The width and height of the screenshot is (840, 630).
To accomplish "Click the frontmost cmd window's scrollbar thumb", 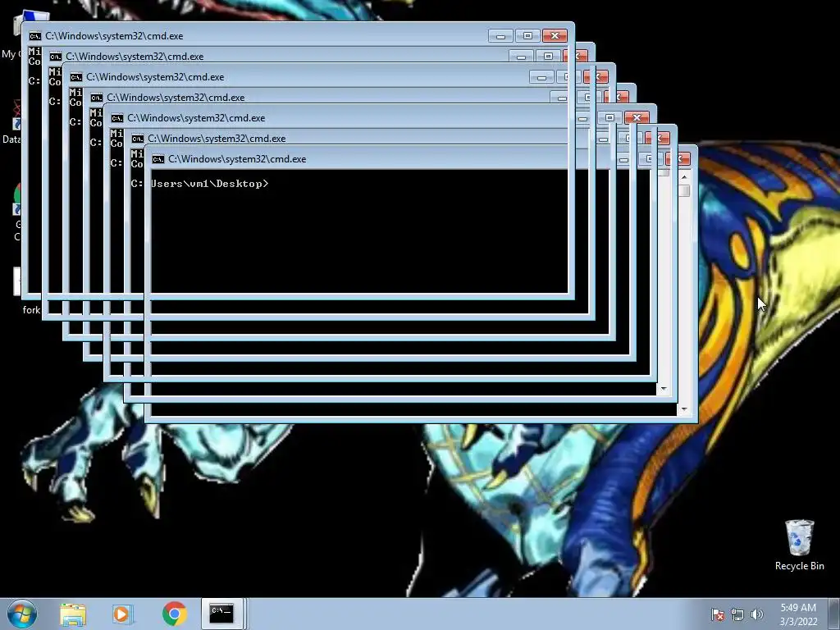I will click(x=684, y=190).
